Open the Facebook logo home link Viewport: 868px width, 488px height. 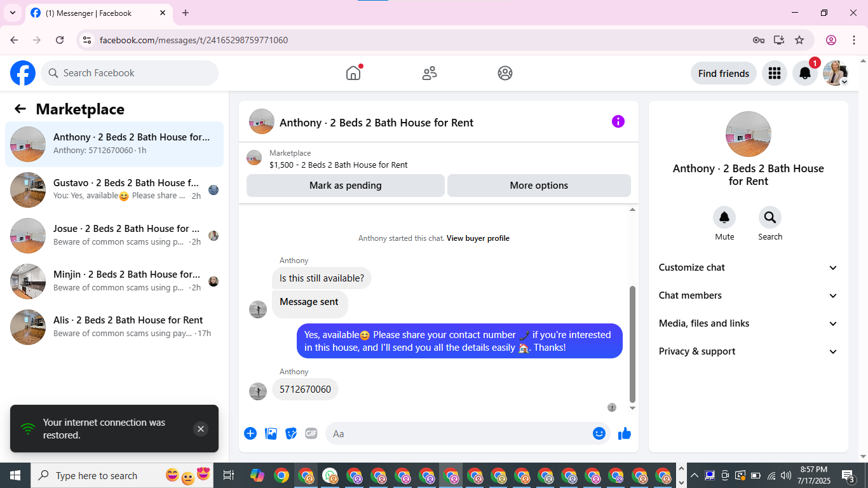click(23, 73)
